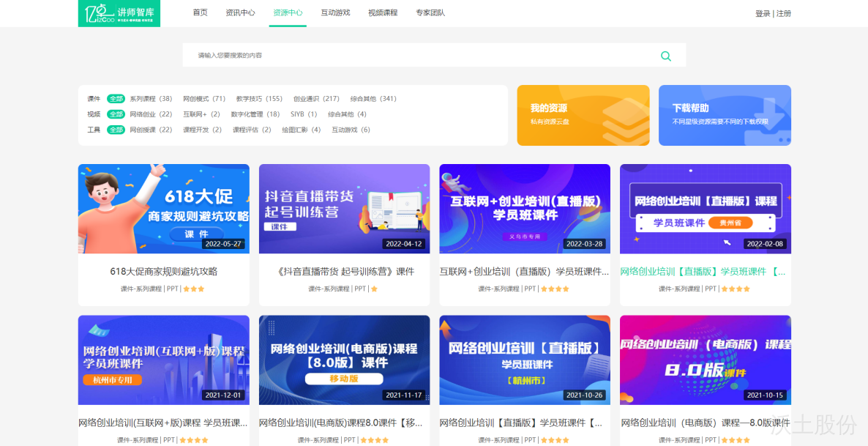Click the 注册 link
Viewport: 868px width, 446px height.
point(784,14)
